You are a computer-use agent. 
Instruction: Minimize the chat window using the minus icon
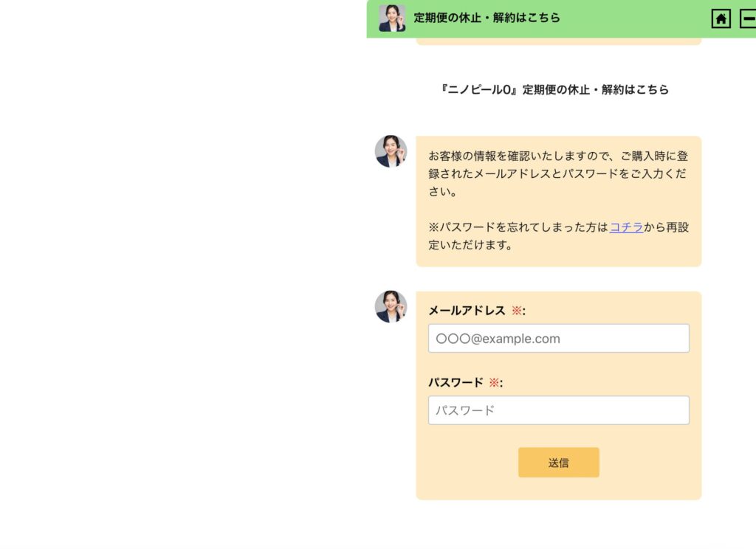tap(749, 18)
